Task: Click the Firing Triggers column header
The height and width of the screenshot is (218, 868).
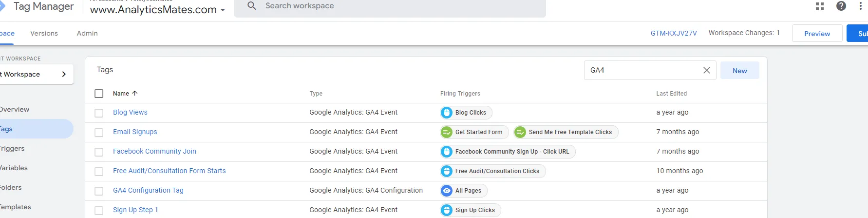Action: pos(460,94)
